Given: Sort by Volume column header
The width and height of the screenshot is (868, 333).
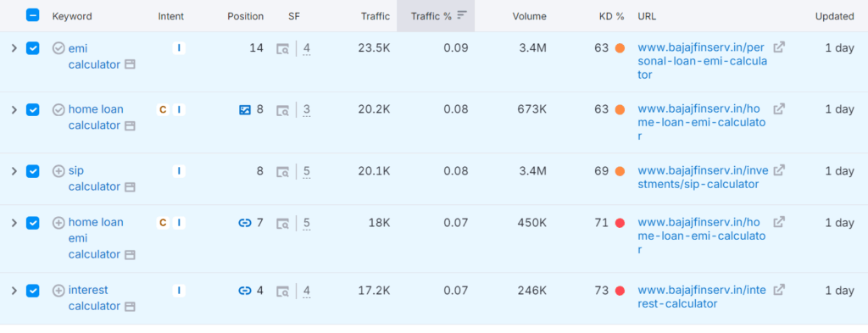Looking at the screenshot, I should (529, 16).
